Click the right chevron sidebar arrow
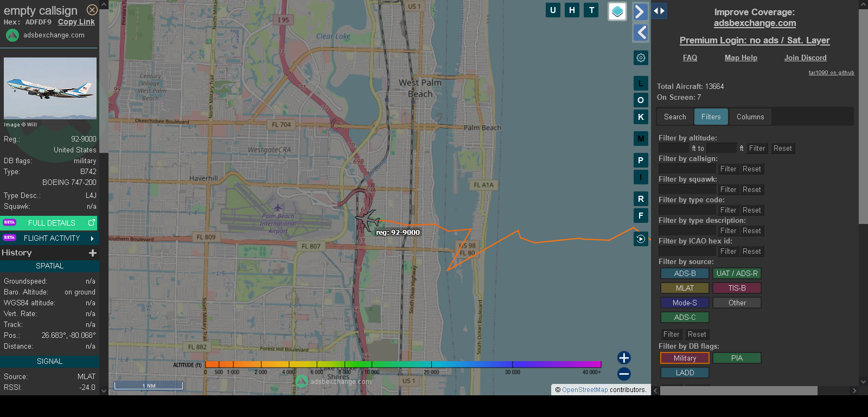The height and width of the screenshot is (417, 868). click(x=641, y=11)
